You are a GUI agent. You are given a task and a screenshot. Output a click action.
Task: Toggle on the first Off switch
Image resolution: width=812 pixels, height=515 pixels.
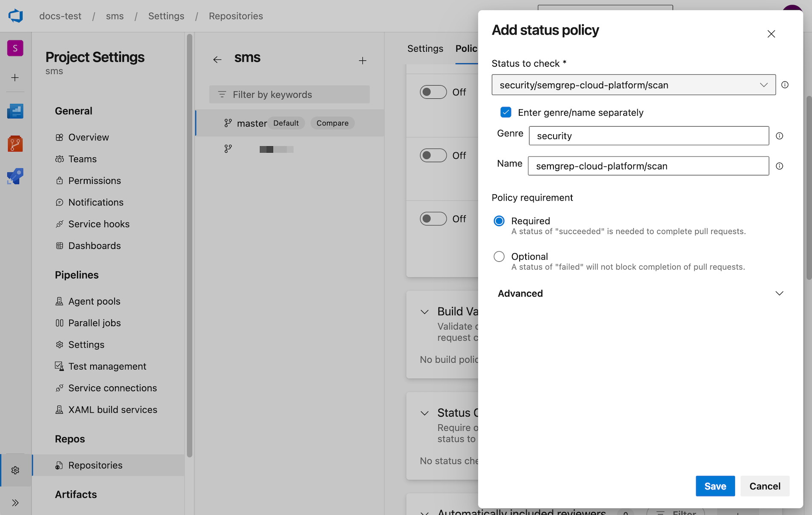click(x=433, y=92)
